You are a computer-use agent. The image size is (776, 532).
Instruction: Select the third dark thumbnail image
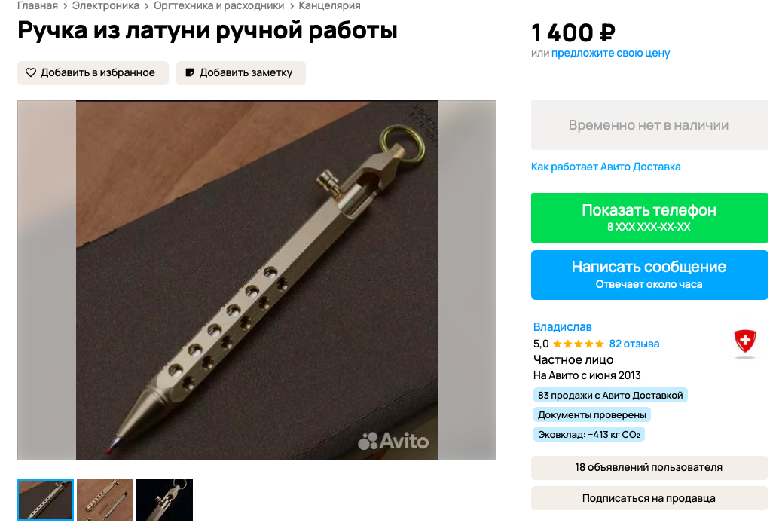[x=164, y=500]
